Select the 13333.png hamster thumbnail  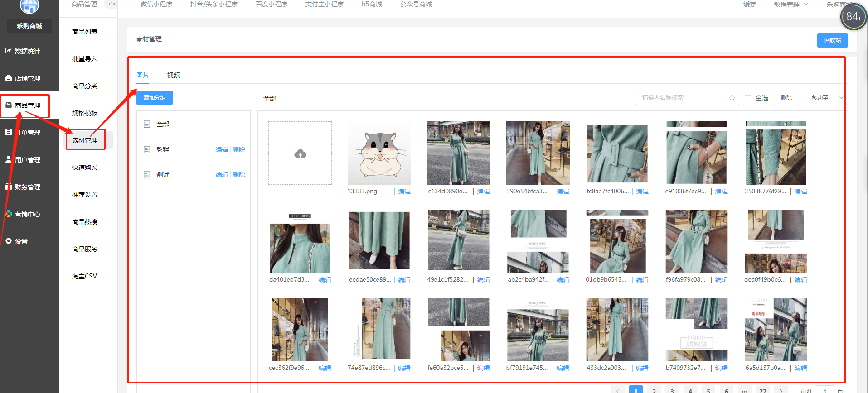pyautogui.click(x=379, y=153)
